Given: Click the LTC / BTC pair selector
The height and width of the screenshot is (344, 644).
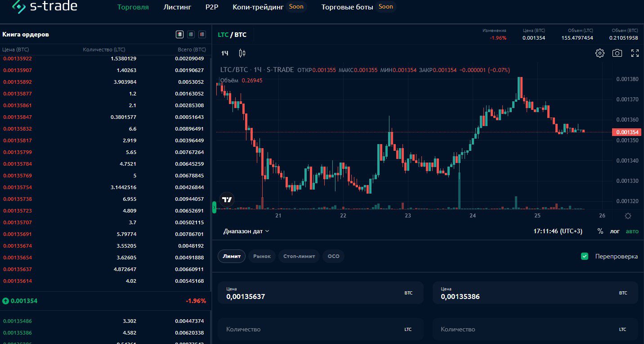Looking at the screenshot, I should pyautogui.click(x=232, y=34).
